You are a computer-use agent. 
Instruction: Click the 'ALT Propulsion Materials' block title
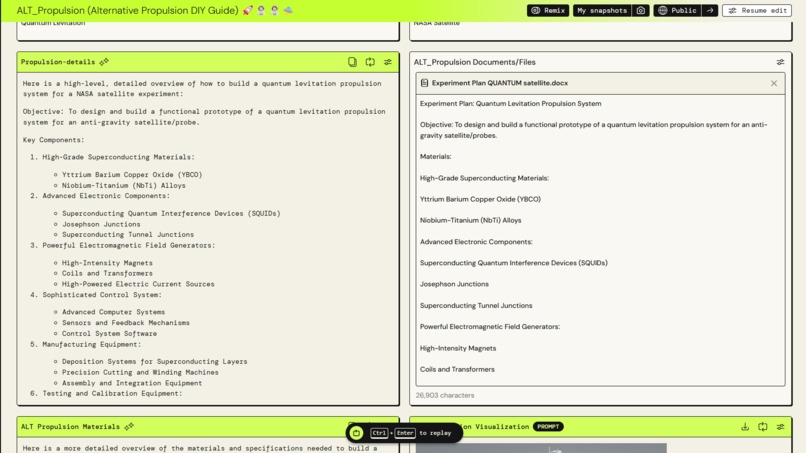pos(70,426)
